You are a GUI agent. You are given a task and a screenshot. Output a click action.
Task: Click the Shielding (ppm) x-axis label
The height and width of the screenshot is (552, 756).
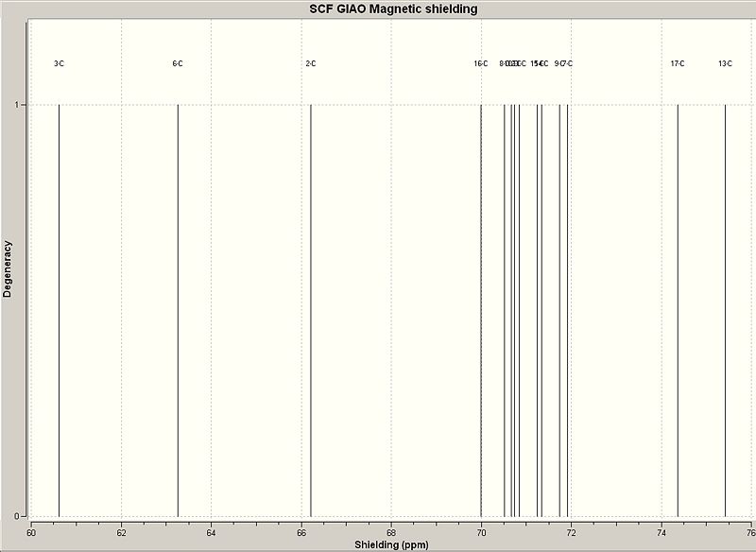[391, 544]
